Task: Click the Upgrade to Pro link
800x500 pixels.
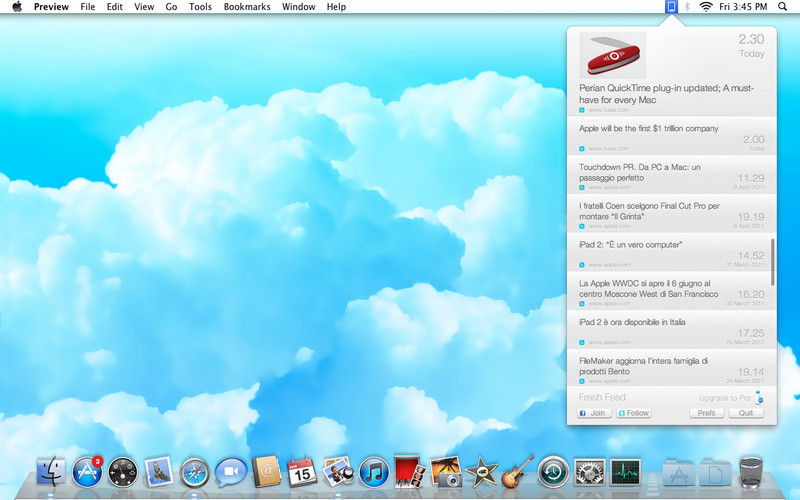Action: [x=724, y=398]
